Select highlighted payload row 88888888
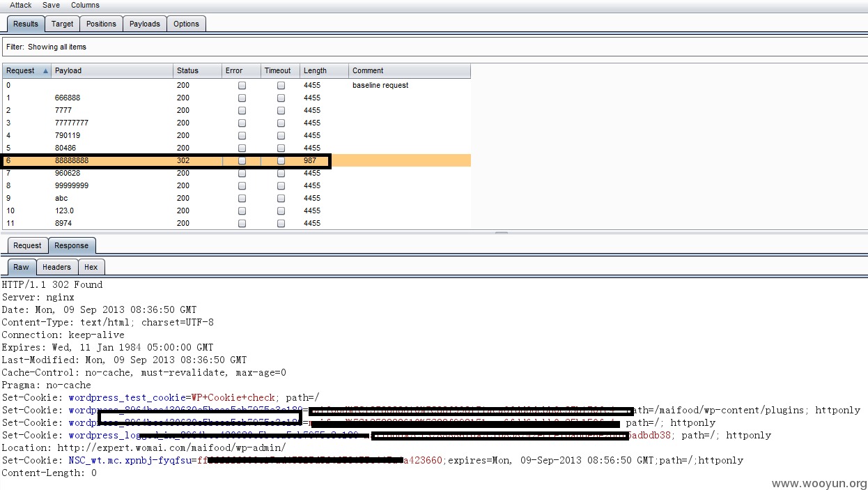Screen dimensions: 868x490 237,160
